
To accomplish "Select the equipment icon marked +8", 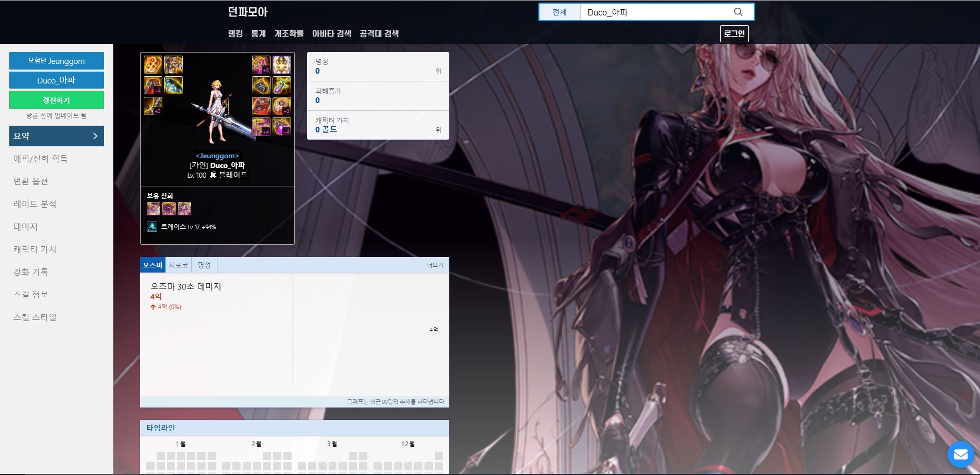I will (261, 65).
